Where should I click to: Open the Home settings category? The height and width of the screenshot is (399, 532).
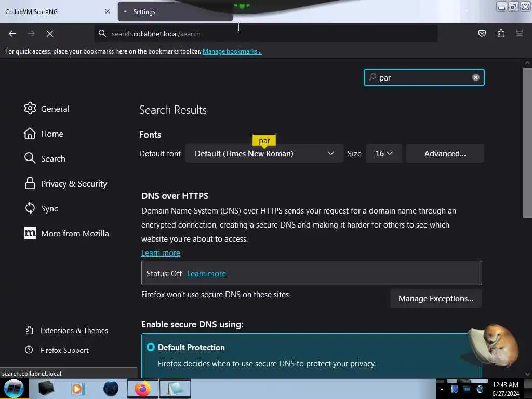52,134
